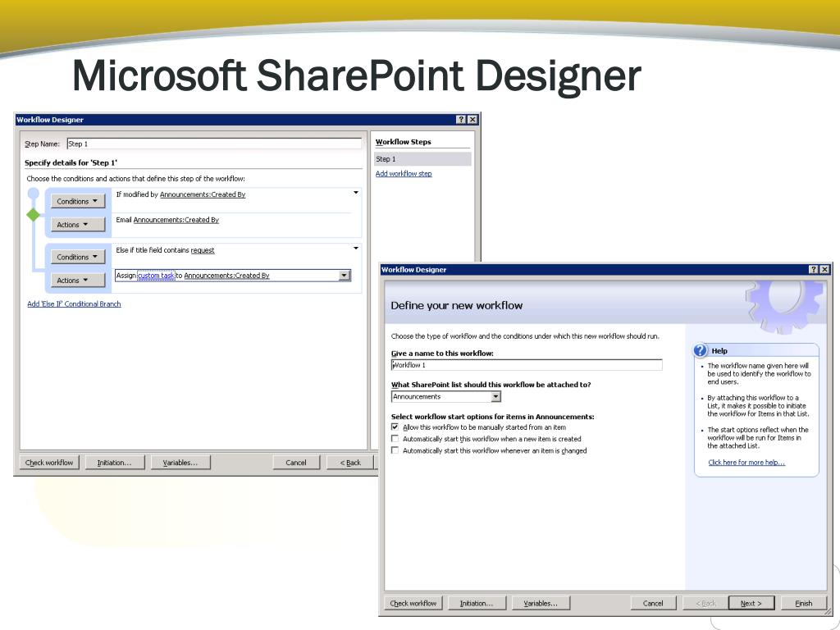Check automatically start whenever an item is changed
The image size is (840, 630).
click(x=395, y=450)
